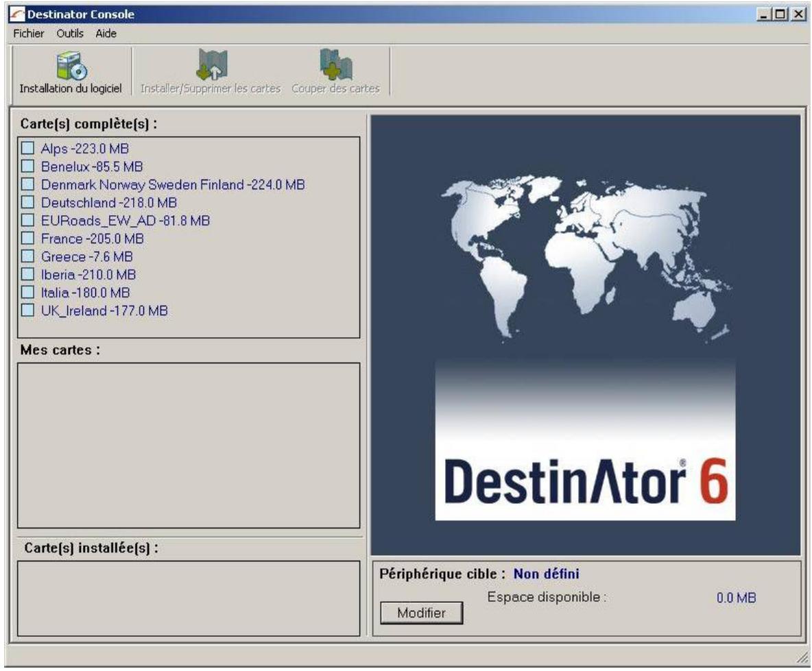The width and height of the screenshot is (812, 671).
Task: Select the France map checkbox
Action: pos(27,239)
